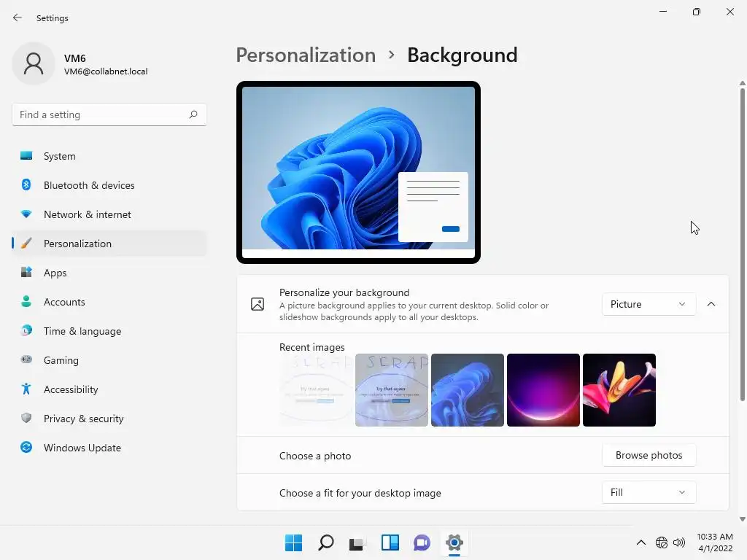Restore down the Settings window
This screenshot has height=560, width=747.
697,12
